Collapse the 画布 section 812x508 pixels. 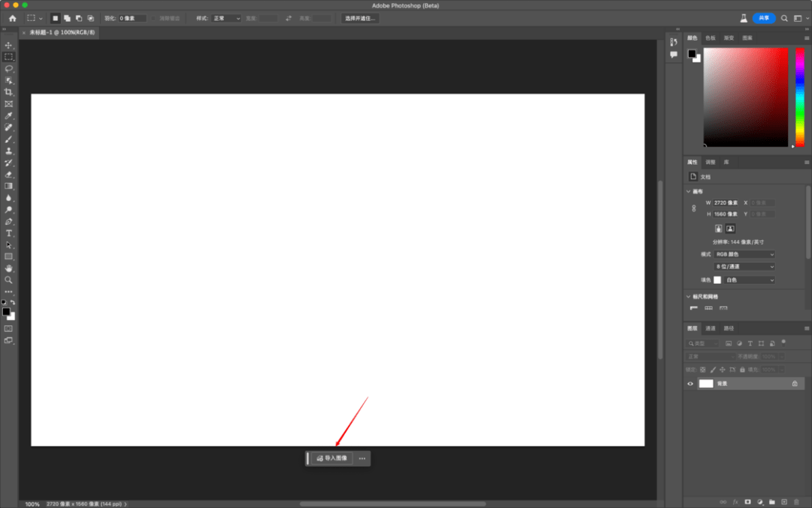point(689,191)
